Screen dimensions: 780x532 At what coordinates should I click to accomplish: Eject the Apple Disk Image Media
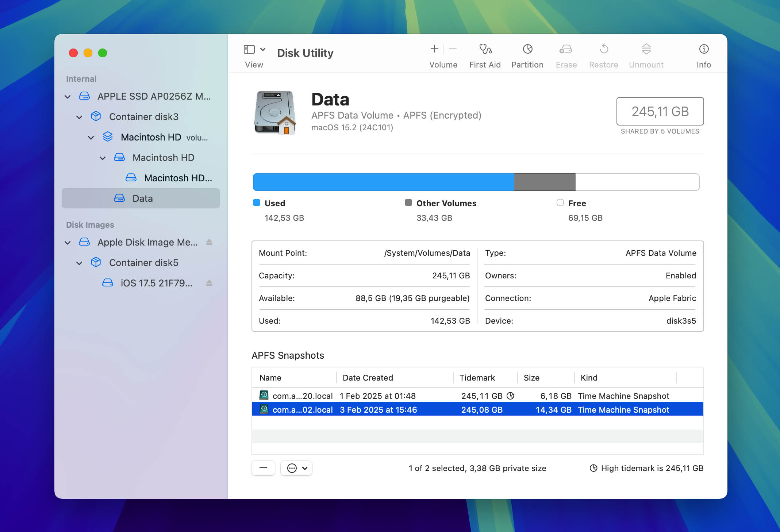pos(209,242)
